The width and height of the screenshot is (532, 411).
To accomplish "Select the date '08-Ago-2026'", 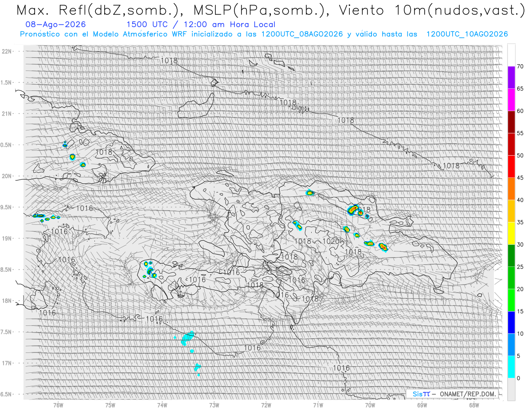I will pyautogui.click(x=56, y=24).
